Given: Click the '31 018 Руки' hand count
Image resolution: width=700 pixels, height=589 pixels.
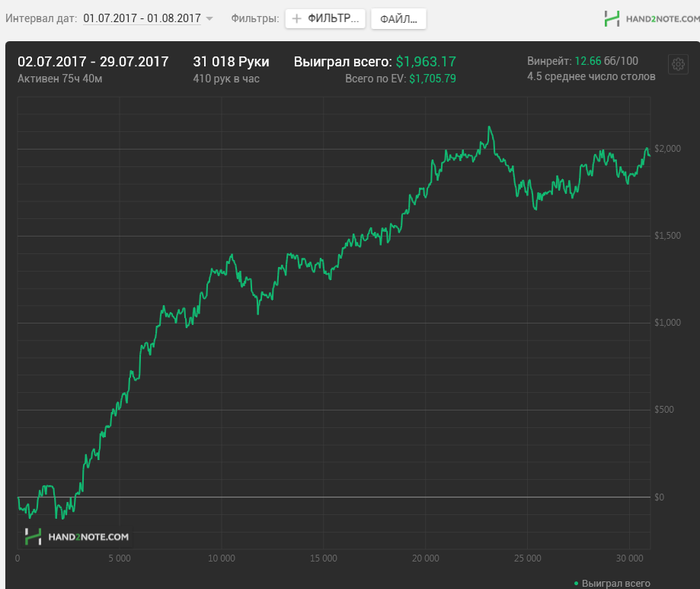Looking at the screenshot, I should coord(231,62).
